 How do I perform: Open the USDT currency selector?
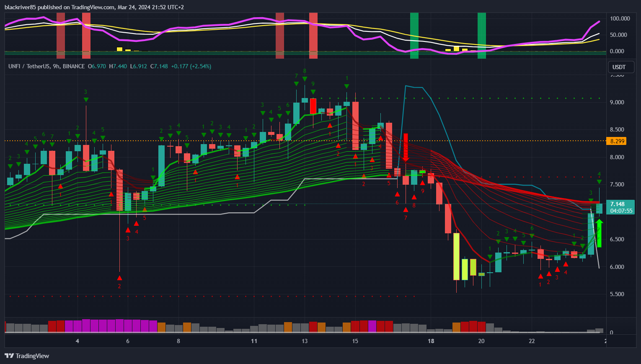621,67
